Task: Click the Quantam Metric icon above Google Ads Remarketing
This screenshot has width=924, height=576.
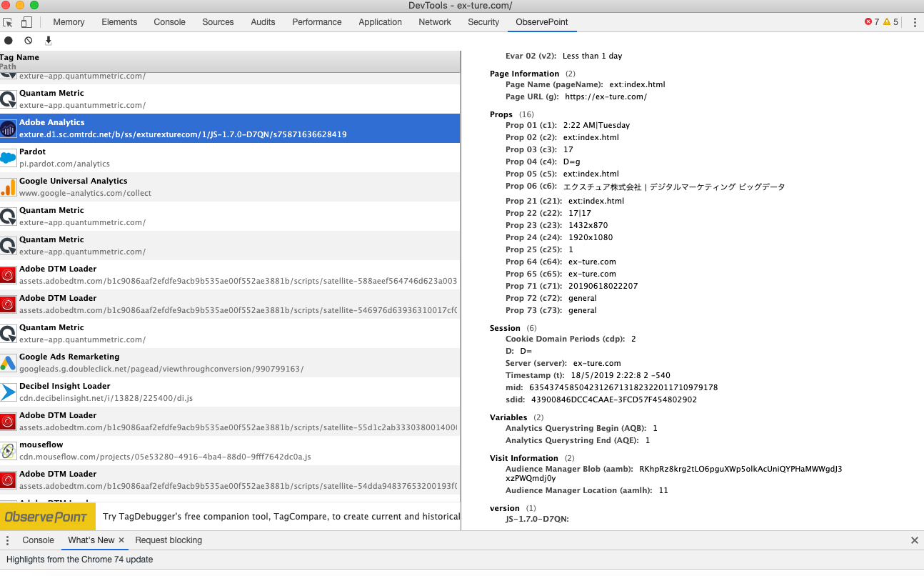Action: point(8,334)
